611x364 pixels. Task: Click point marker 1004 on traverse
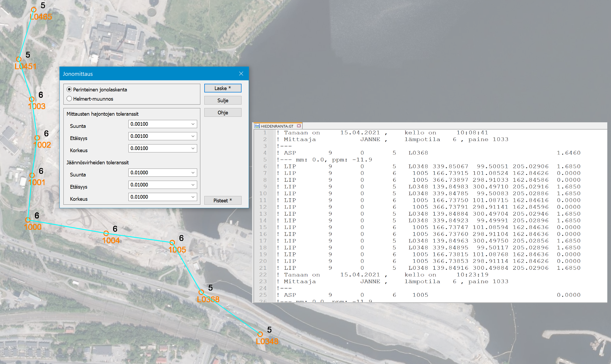[x=106, y=233]
